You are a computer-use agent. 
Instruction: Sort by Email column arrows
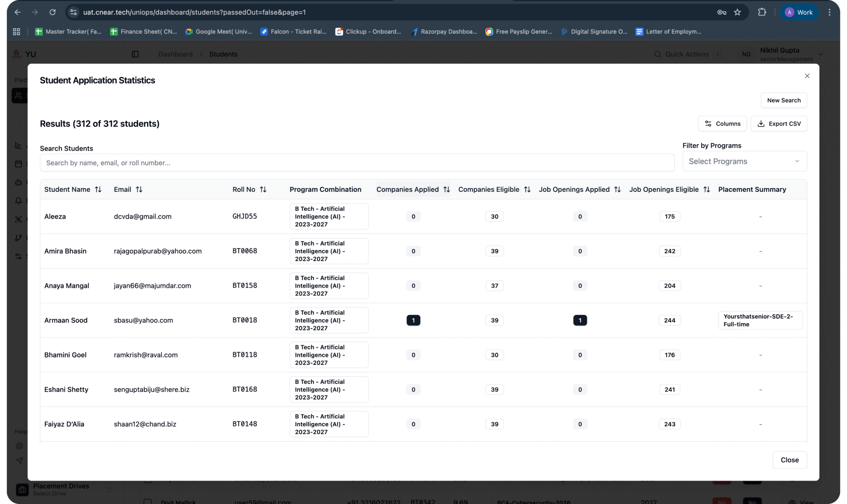pos(139,189)
